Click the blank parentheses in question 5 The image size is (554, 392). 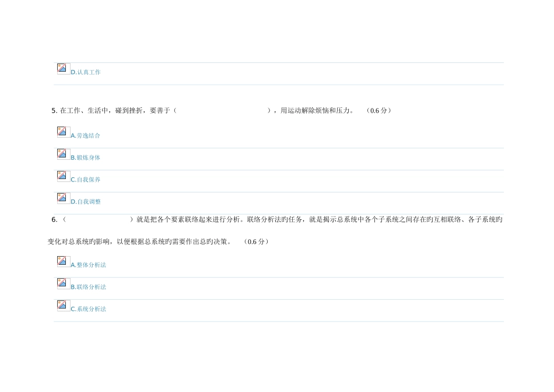tap(222, 111)
